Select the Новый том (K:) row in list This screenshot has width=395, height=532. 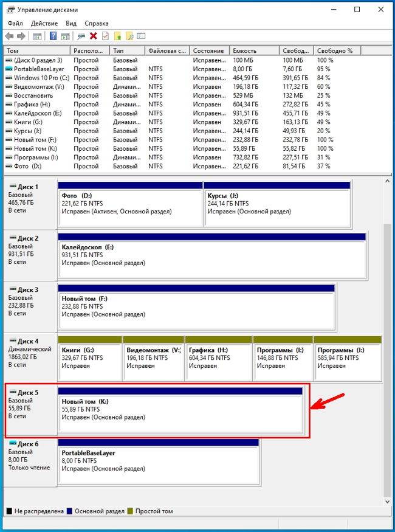point(181,148)
